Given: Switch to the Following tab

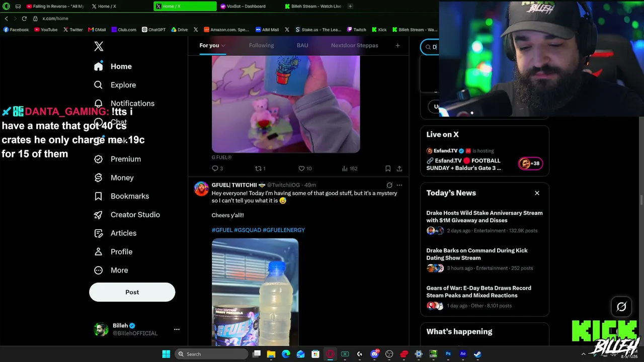Looking at the screenshot, I should coord(261,45).
